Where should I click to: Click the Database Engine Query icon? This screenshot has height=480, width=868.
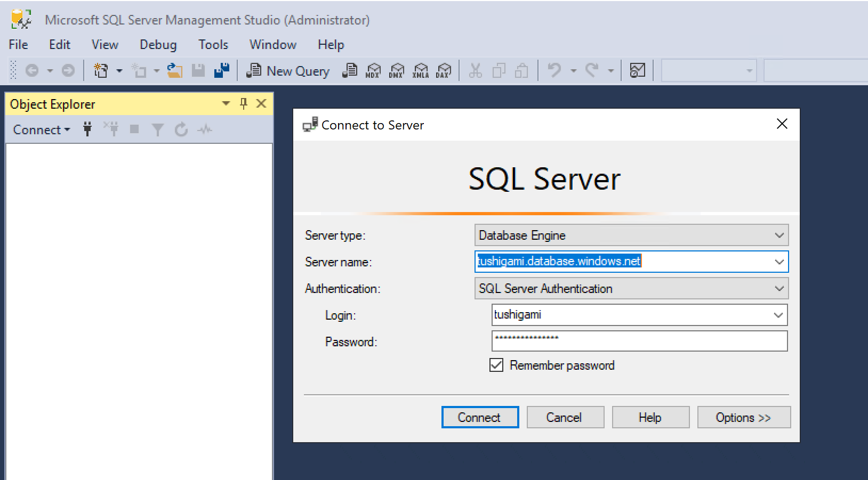[x=350, y=70]
